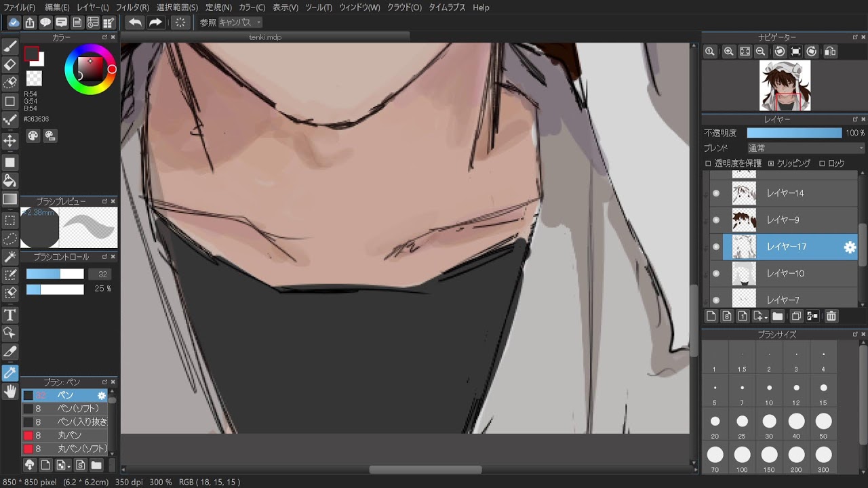Hide レイヤー7 visibility dot
Viewport: 868px width, 488px height.
coord(715,300)
